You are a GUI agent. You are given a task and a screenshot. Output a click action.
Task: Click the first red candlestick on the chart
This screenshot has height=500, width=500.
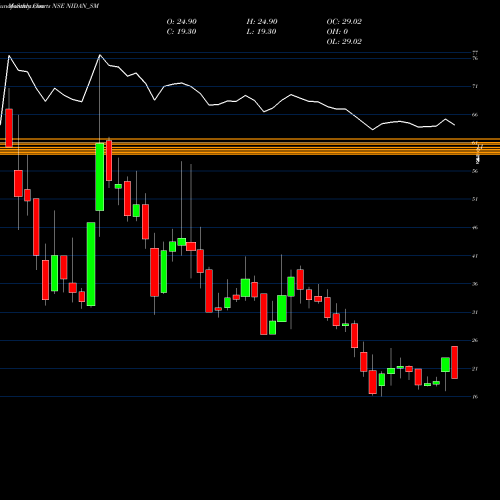9,128
